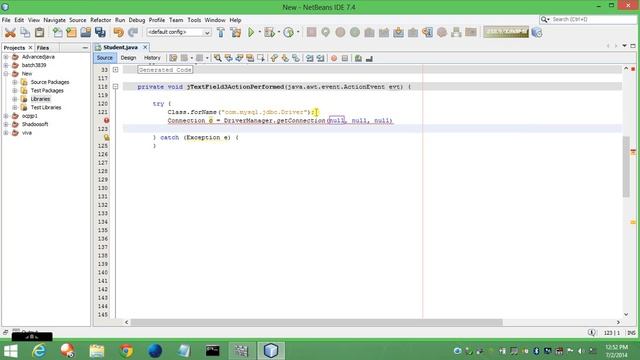Screen dimensions: 640x360
Task: Click the Start Macro Recording red icon
Action: (334, 58)
